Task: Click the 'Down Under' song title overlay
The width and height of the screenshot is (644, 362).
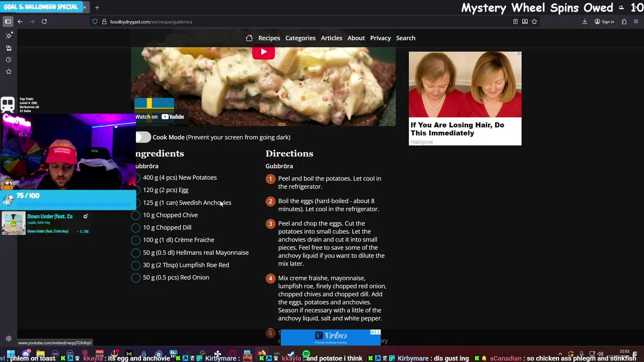Action: point(50,216)
